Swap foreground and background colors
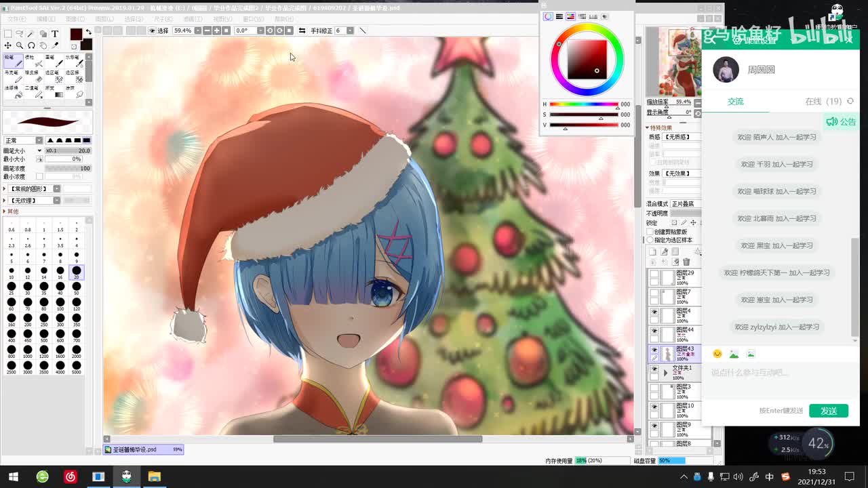 coord(88,32)
